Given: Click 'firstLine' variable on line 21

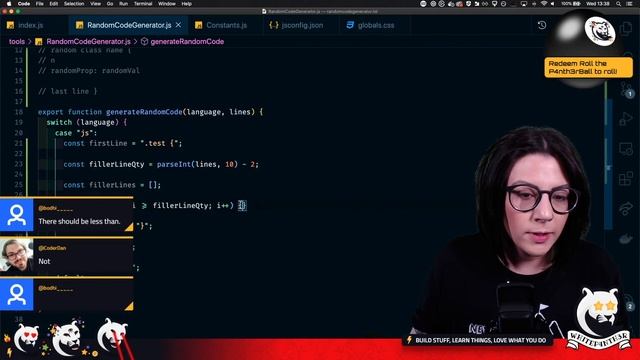Looking at the screenshot, I should tap(108, 143).
